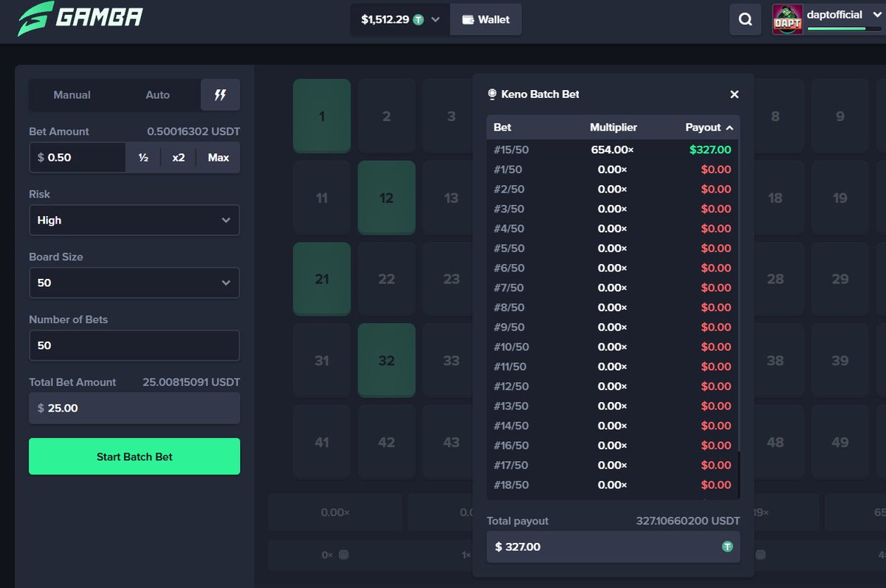This screenshot has height=588, width=886.
Task: Click Start Batch Bet
Action: coord(134,457)
